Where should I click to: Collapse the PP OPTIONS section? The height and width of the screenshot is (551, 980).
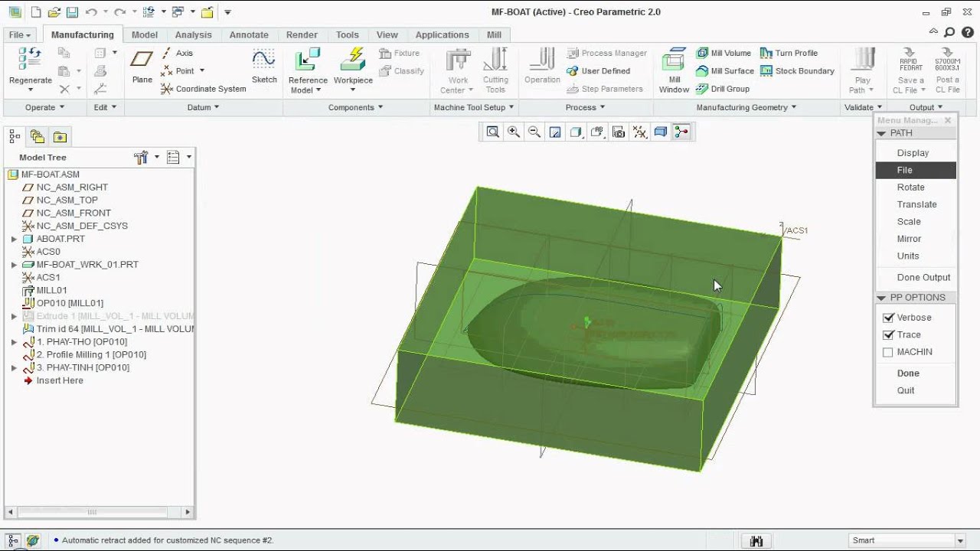(881, 298)
